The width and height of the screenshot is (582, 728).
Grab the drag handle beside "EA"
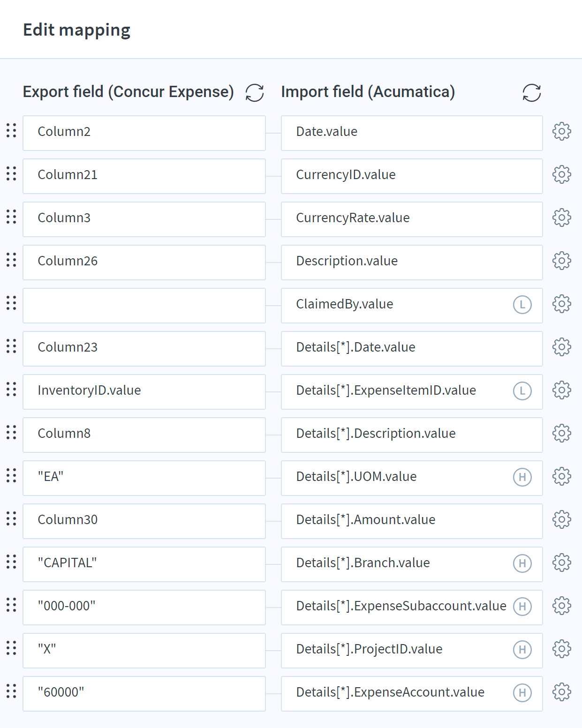[x=11, y=476]
